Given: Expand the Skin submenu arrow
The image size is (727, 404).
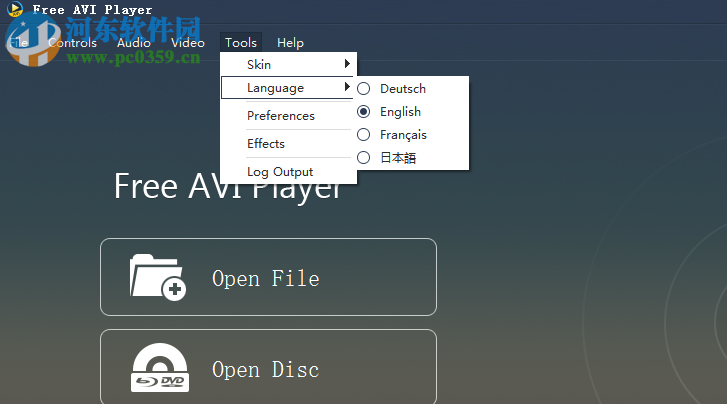Looking at the screenshot, I should (x=347, y=64).
